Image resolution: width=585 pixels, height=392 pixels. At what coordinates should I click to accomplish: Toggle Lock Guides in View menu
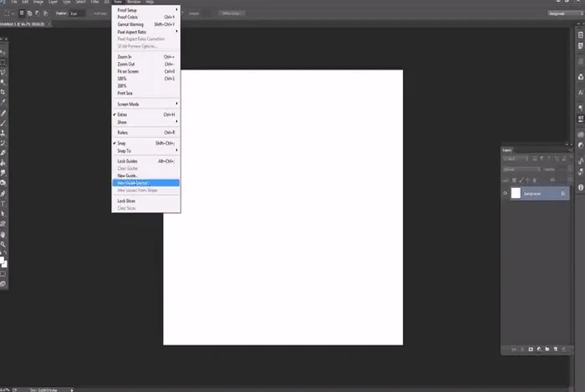[x=146, y=161]
